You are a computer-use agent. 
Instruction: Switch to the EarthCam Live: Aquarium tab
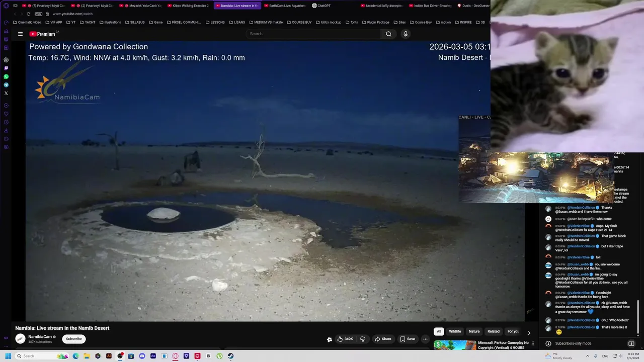tap(285, 6)
